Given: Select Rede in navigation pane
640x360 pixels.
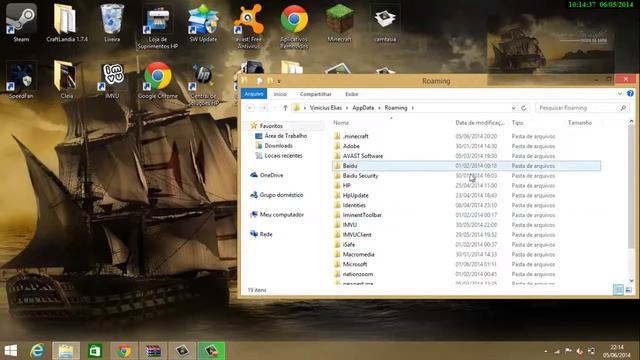Looking at the screenshot, I should 266,234.
